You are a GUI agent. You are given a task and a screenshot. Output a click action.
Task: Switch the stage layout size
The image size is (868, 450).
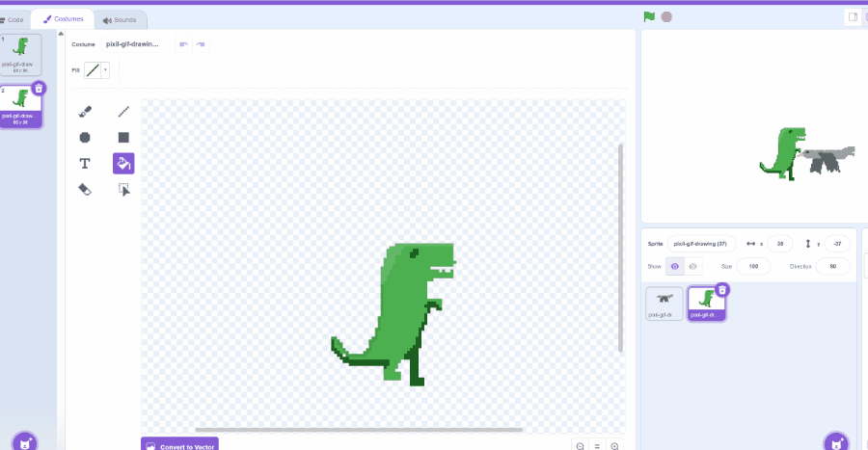click(x=854, y=17)
